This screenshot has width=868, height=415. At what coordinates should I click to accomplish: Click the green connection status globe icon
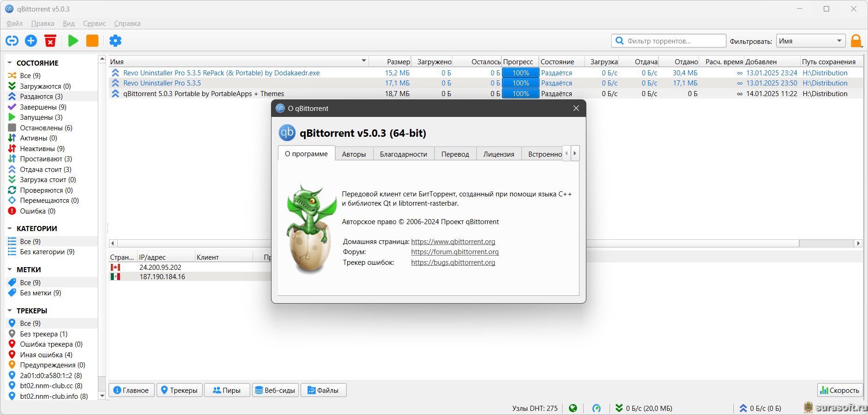click(573, 408)
